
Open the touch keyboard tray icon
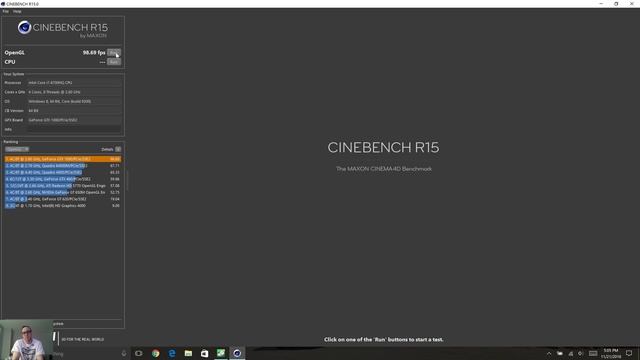coord(593,353)
